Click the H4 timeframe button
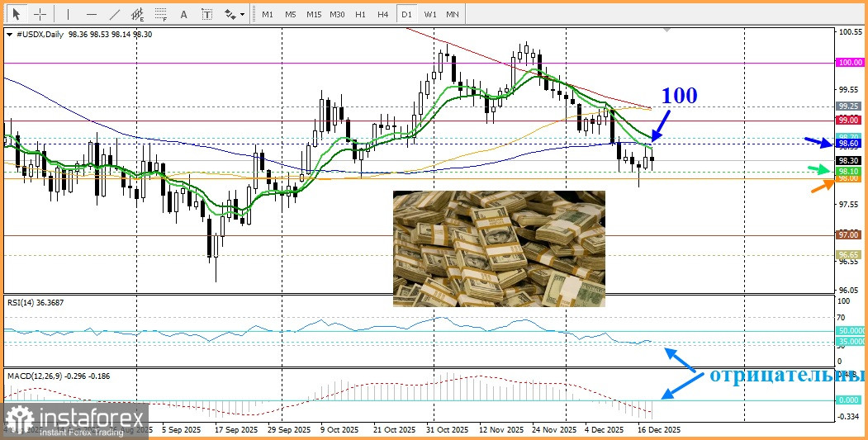This screenshot has width=868, height=440. click(383, 14)
